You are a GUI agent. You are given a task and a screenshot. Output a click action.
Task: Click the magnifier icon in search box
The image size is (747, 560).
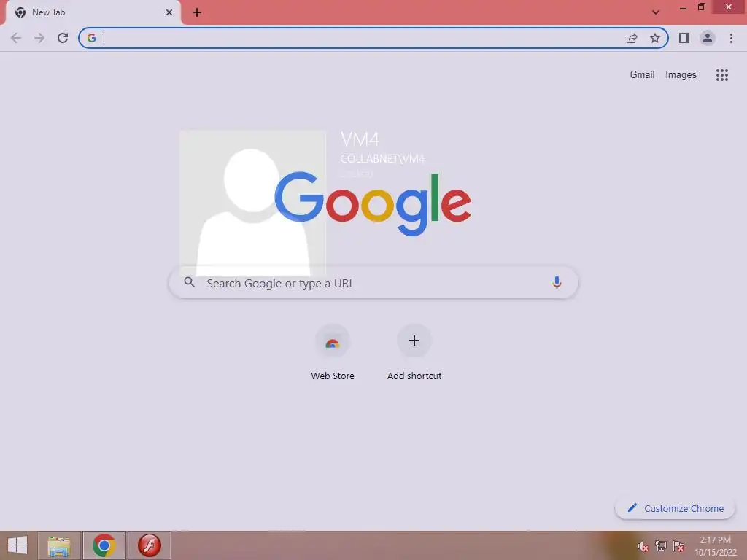point(190,282)
